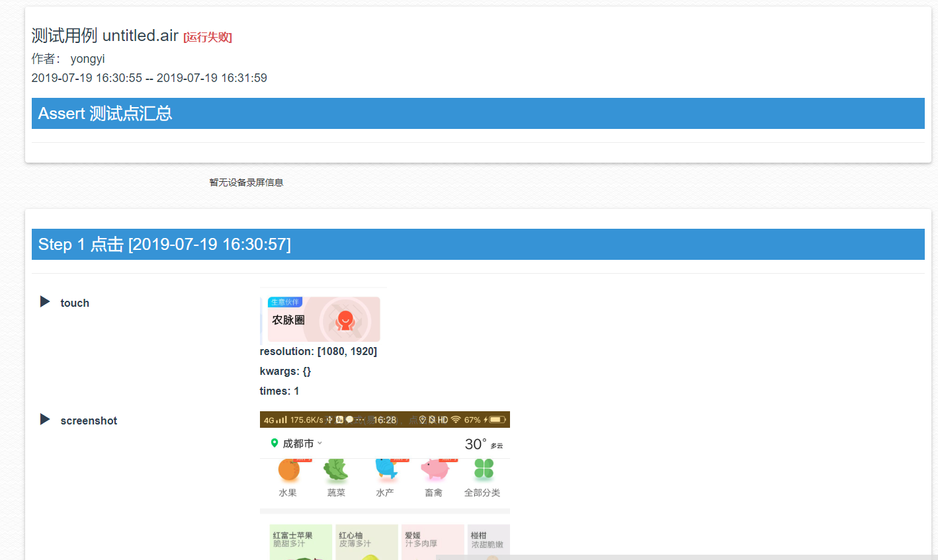Image resolution: width=938 pixels, height=560 pixels.
Task: Open the phone screenshot image
Action: [x=385, y=486]
